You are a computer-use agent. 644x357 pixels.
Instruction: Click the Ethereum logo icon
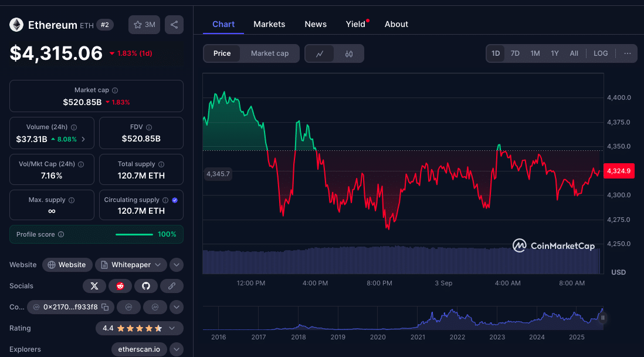pos(16,25)
